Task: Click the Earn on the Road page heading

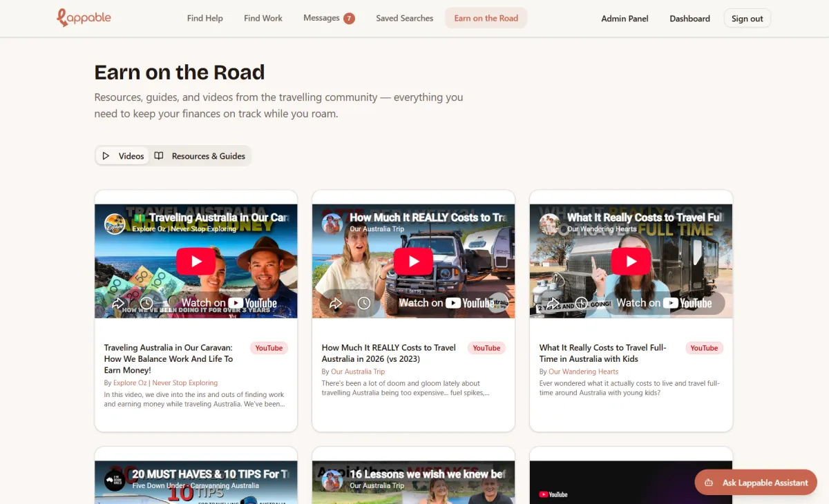Action: tap(180, 72)
